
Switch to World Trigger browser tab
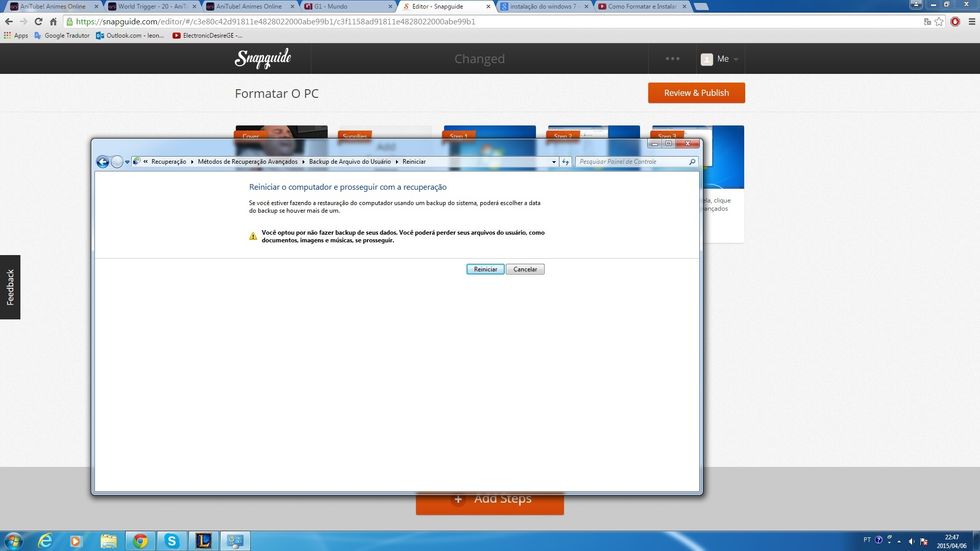[x=150, y=6]
